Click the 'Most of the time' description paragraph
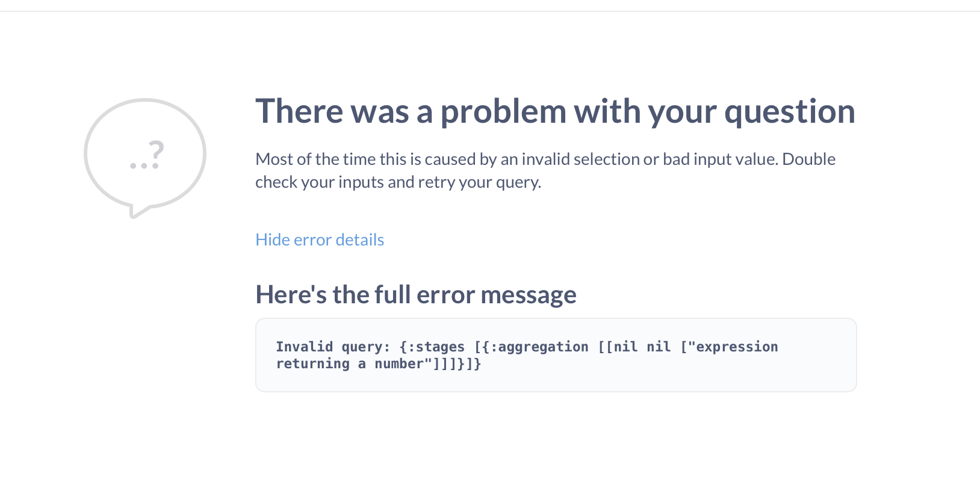Image resolution: width=980 pixels, height=491 pixels. point(545,170)
